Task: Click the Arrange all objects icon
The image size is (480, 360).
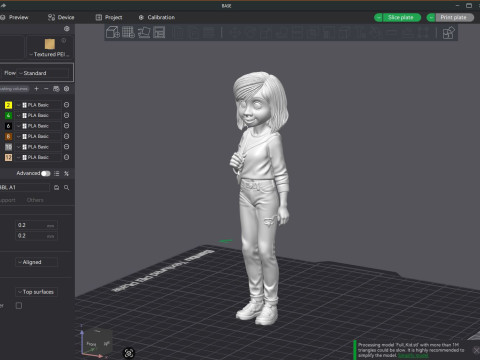Action: point(159,32)
